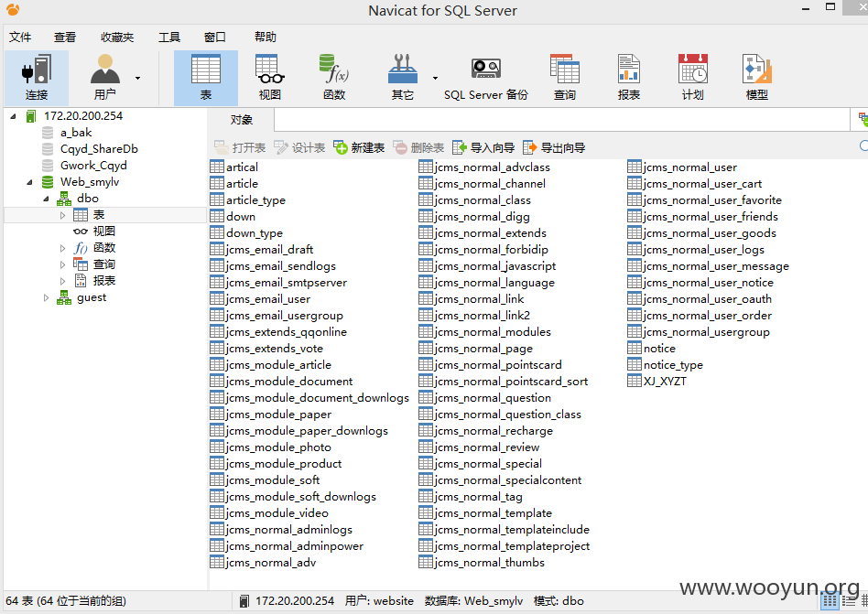The width and height of the screenshot is (868, 614).
Task: Collapse the Web_smylv database node
Action: click(x=30, y=182)
